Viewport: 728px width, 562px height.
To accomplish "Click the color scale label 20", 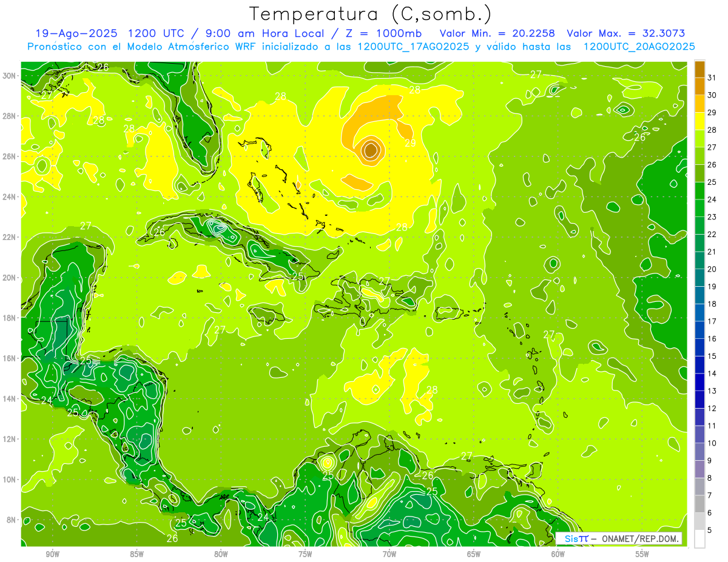I will [x=712, y=269].
